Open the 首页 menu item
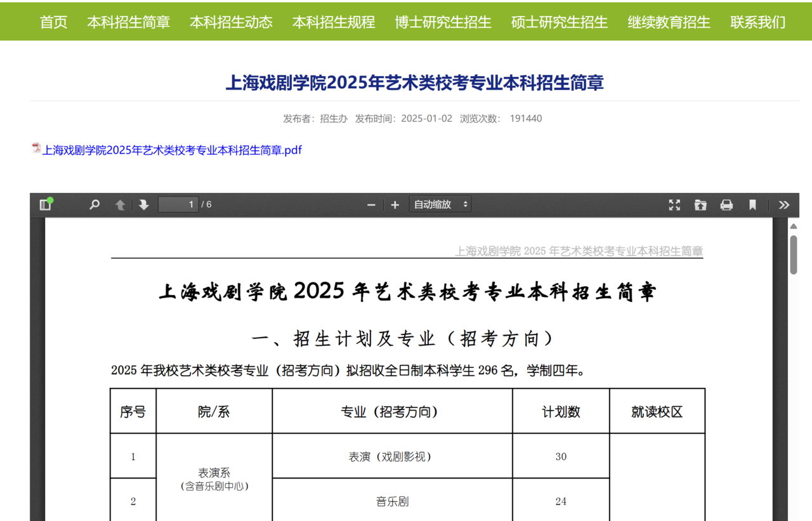The height and width of the screenshot is (521, 812). point(53,22)
